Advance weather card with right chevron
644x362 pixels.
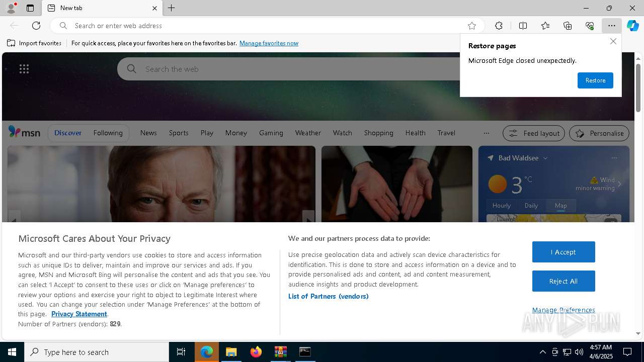point(619,184)
